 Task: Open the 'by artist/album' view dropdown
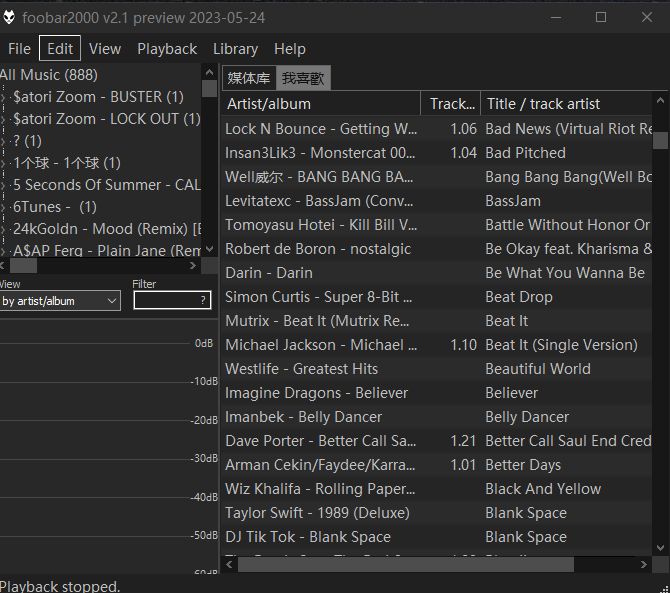tap(60, 301)
